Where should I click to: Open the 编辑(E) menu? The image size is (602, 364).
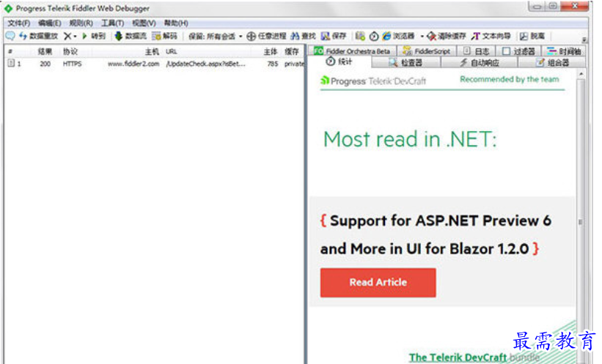[x=50, y=23]
